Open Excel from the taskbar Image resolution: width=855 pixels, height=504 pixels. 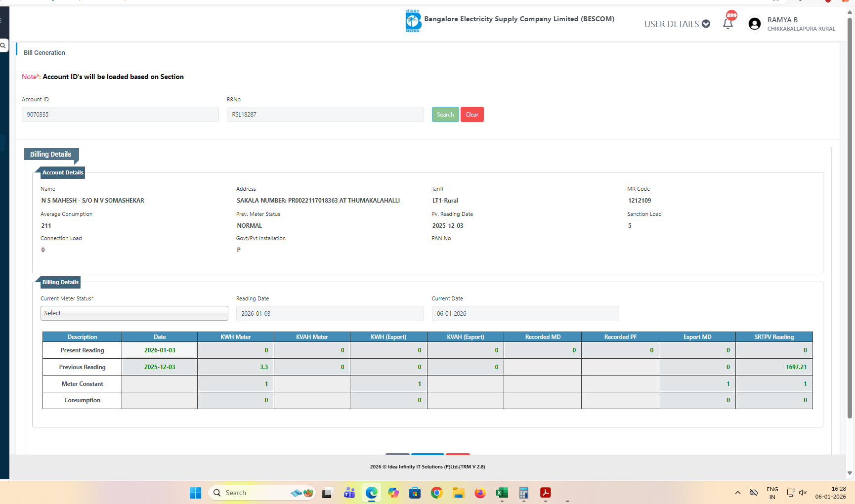coord(502,493)
